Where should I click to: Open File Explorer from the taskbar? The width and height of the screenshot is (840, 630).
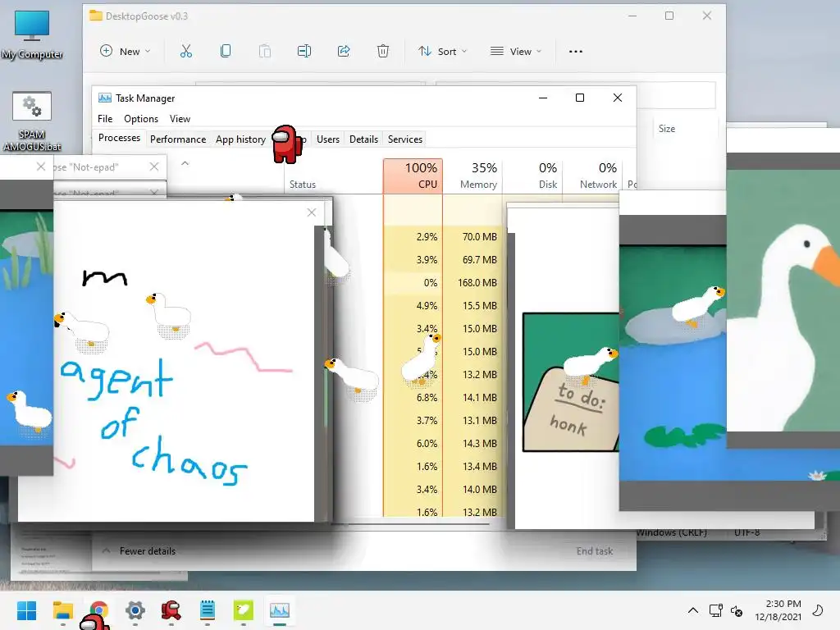pyautogui.click(x=62, y=610)
